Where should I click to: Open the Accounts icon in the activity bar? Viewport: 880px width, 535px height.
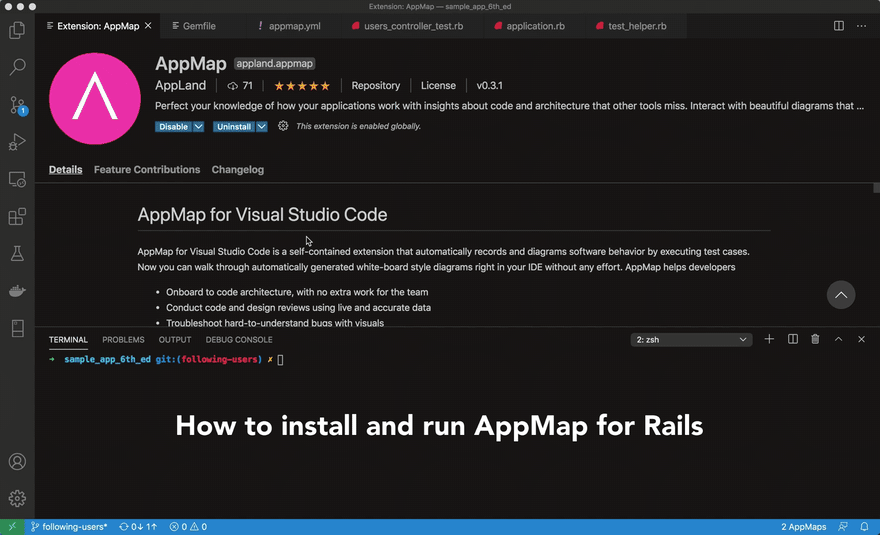[17, 461]
